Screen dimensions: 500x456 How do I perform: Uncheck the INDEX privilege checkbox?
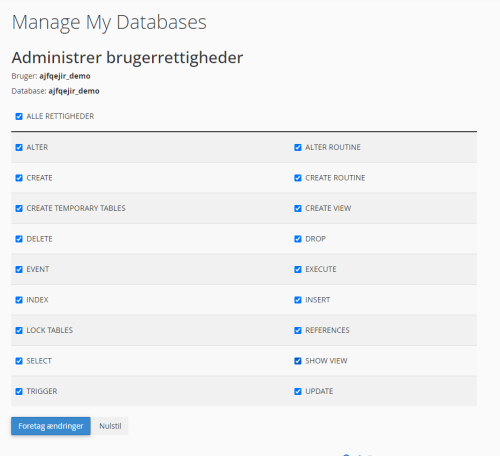tap(19, 300)
